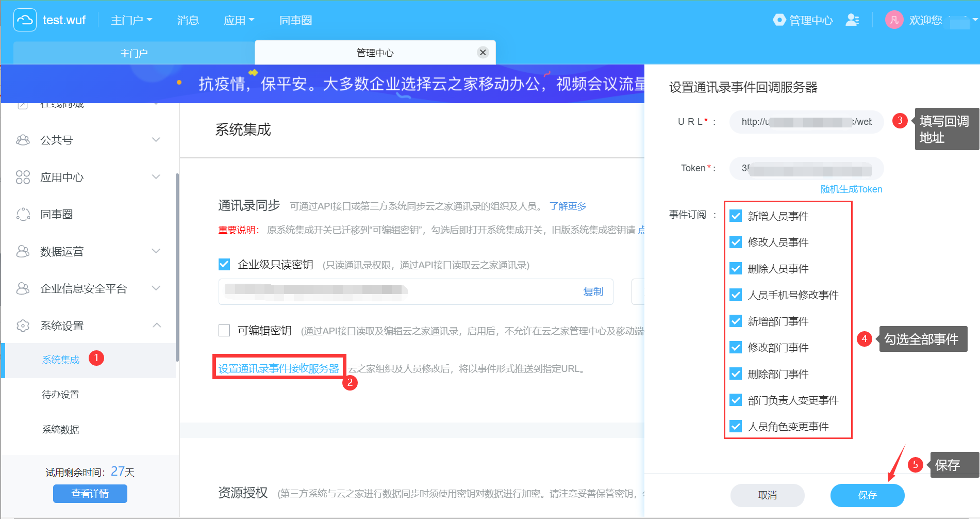Viewport: 980px width, 519px height.
Task: Click the 系统集成 page heading
Action: tap(243, 129)
